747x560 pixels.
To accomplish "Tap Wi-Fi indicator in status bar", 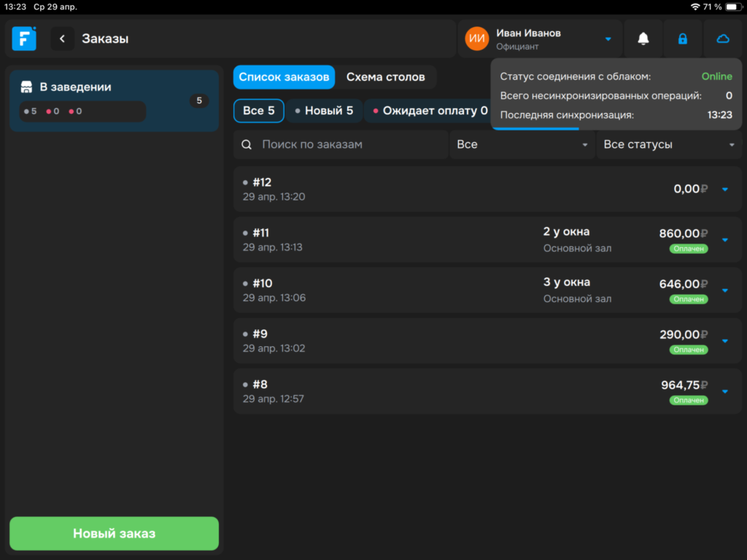I will [695, 7].
